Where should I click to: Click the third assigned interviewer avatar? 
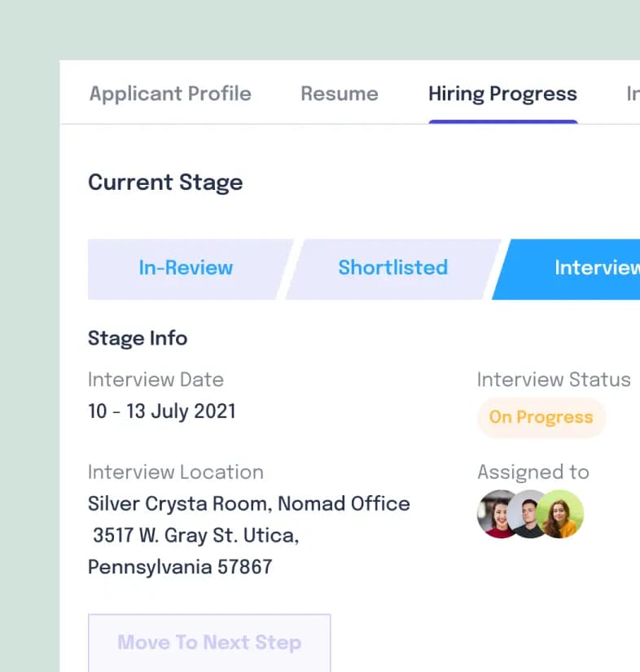(x=562, y=514)
